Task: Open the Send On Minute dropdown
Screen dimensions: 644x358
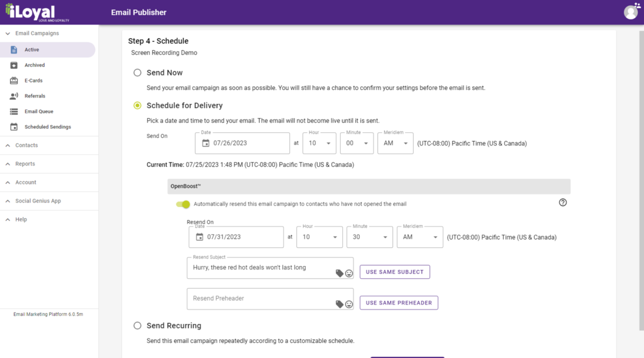Action: tap(357, 143)
